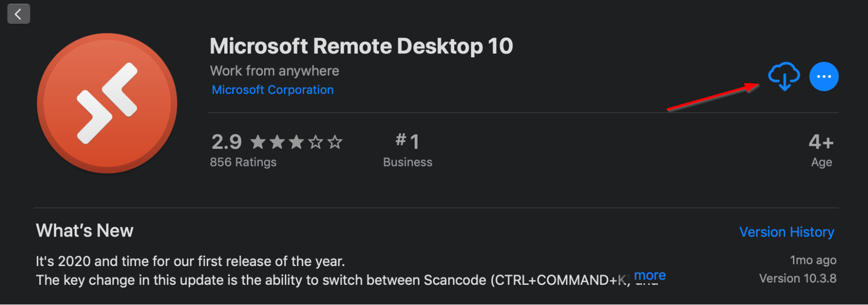Open the Version History link
Screen dimensions: 868x305
pos(787,232)
